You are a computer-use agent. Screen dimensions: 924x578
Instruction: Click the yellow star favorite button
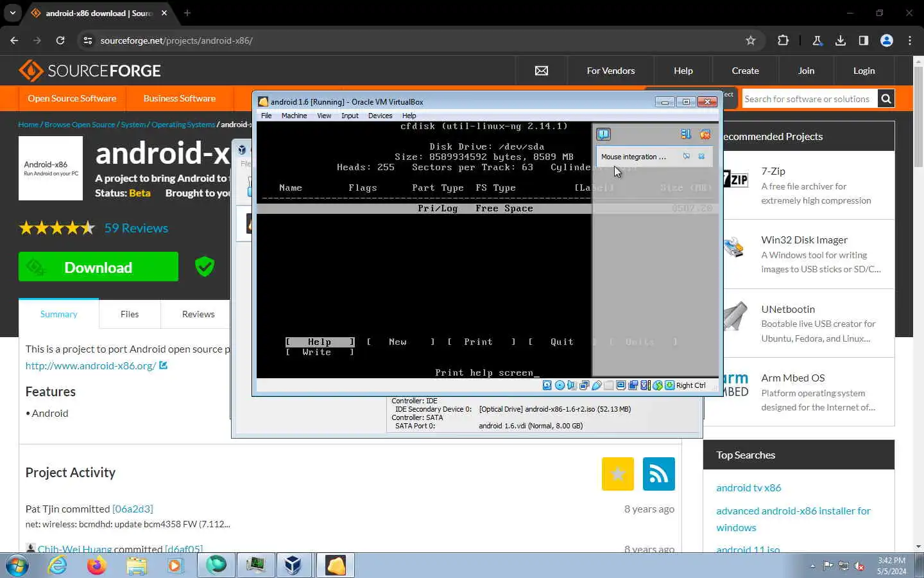618,474
